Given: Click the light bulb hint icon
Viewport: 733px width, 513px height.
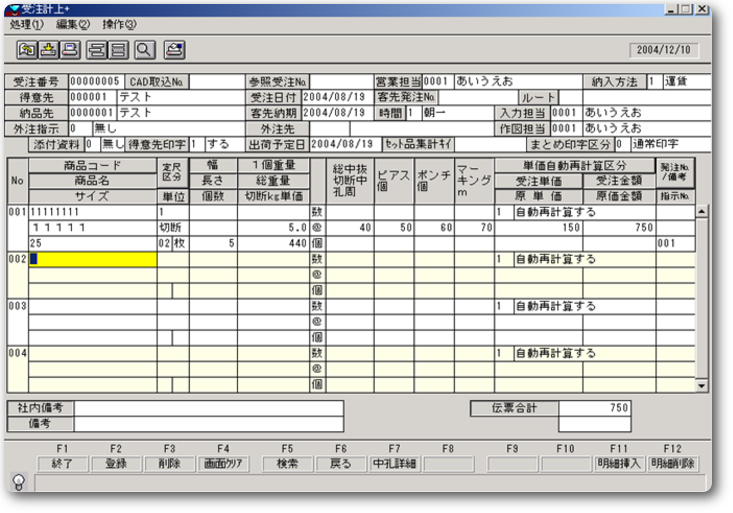Looking at the screenshot, I should tap(19, 482).
